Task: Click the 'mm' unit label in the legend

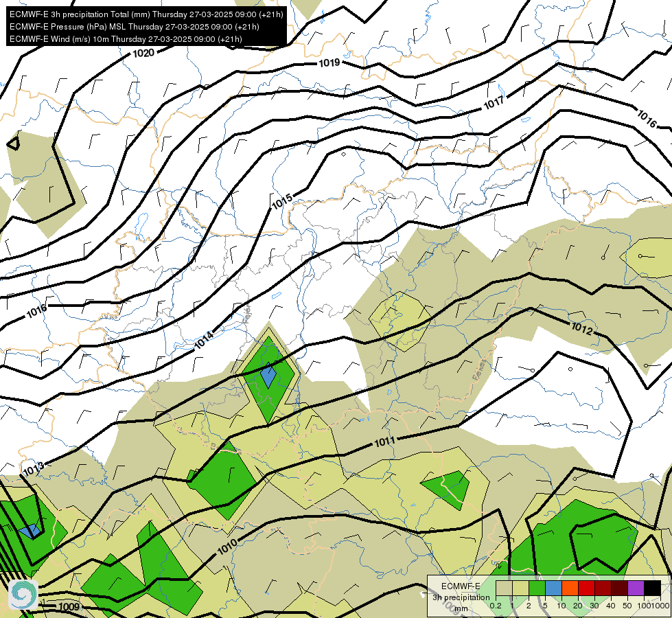Action: tap(461, 608)
